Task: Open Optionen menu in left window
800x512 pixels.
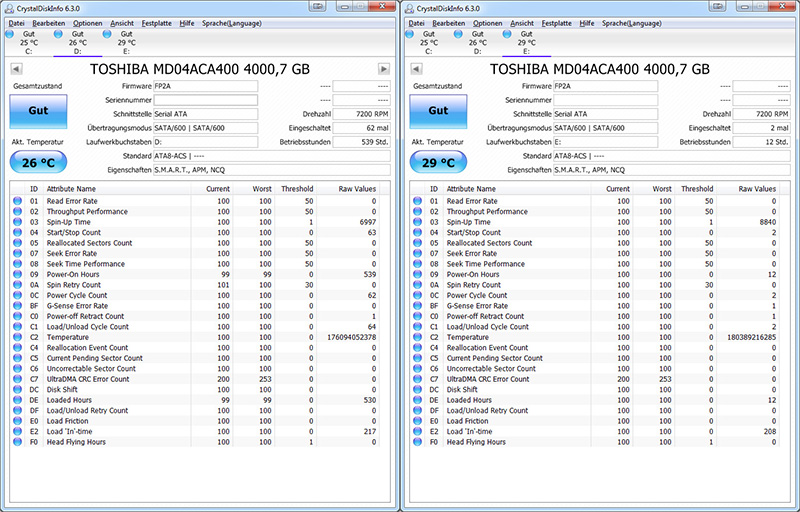Action: (87, 23)
